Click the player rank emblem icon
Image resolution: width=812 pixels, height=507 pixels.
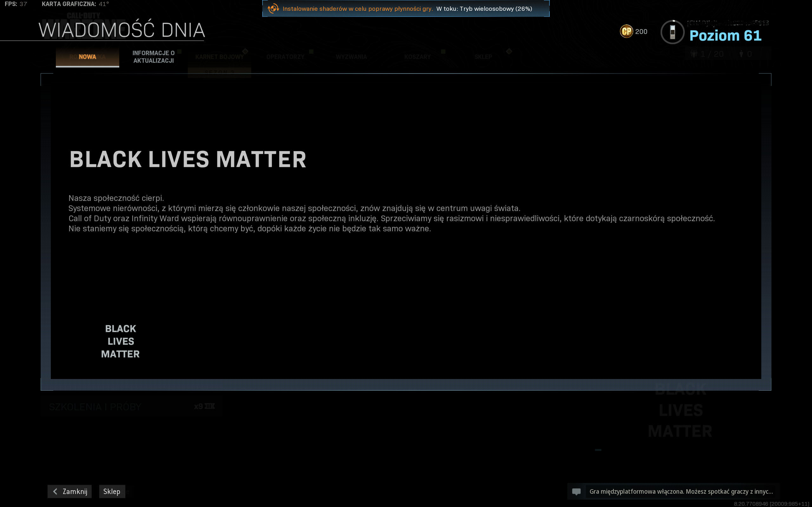pos(672,32)
